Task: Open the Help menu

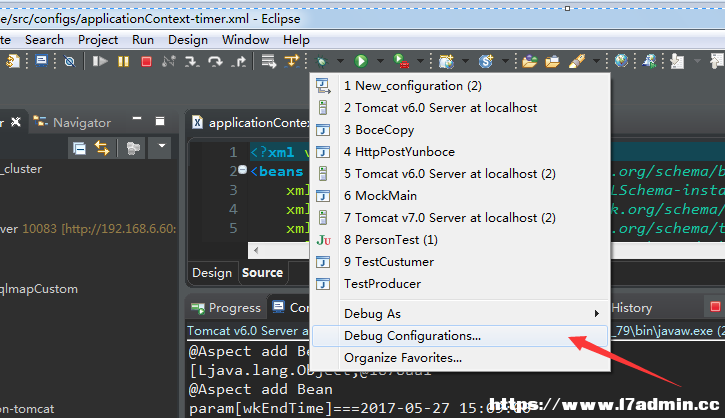Action: (x=296, y=40)
